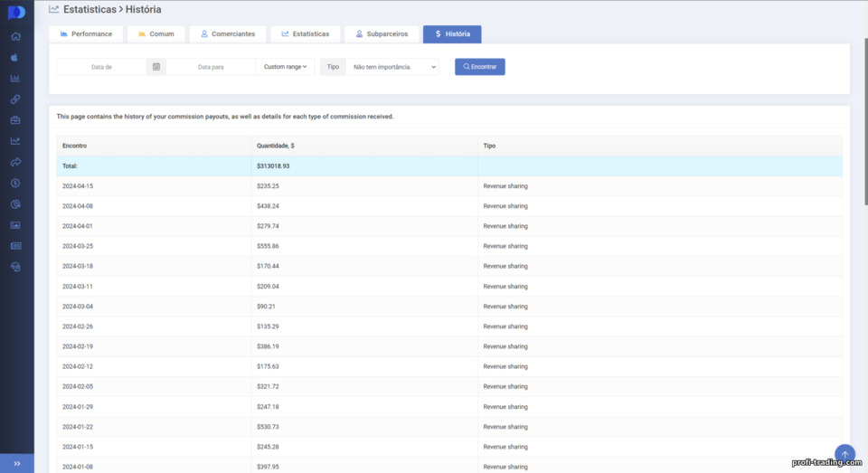
Task: Click the amount $438.24
Action: (268, 206)
